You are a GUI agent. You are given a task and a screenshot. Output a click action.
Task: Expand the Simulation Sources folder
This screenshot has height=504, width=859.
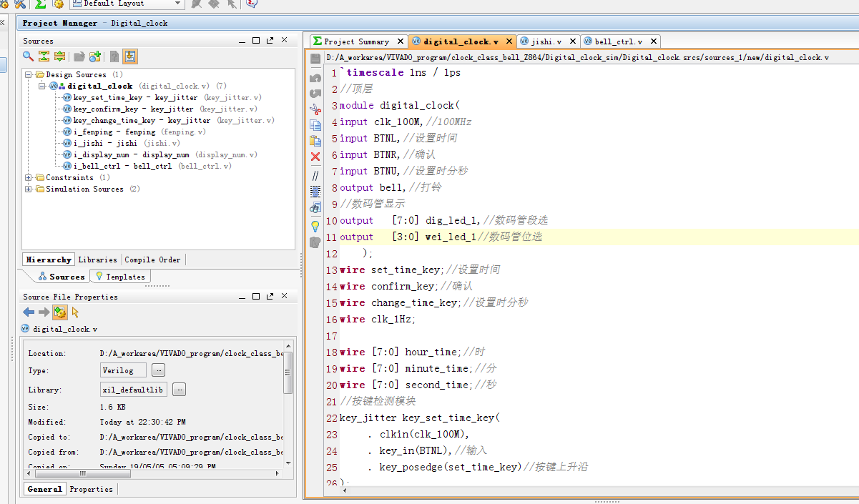29,189
